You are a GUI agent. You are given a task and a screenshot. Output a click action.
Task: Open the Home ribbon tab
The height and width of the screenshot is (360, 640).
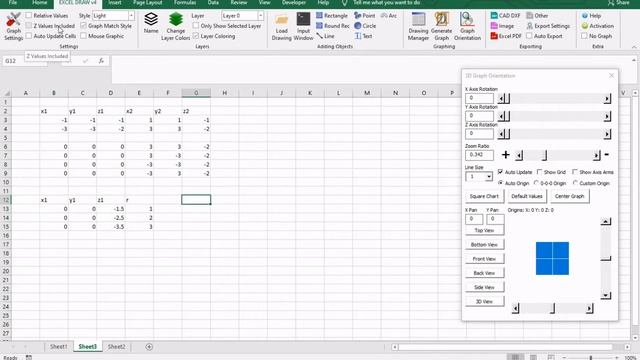coord(40,3)
